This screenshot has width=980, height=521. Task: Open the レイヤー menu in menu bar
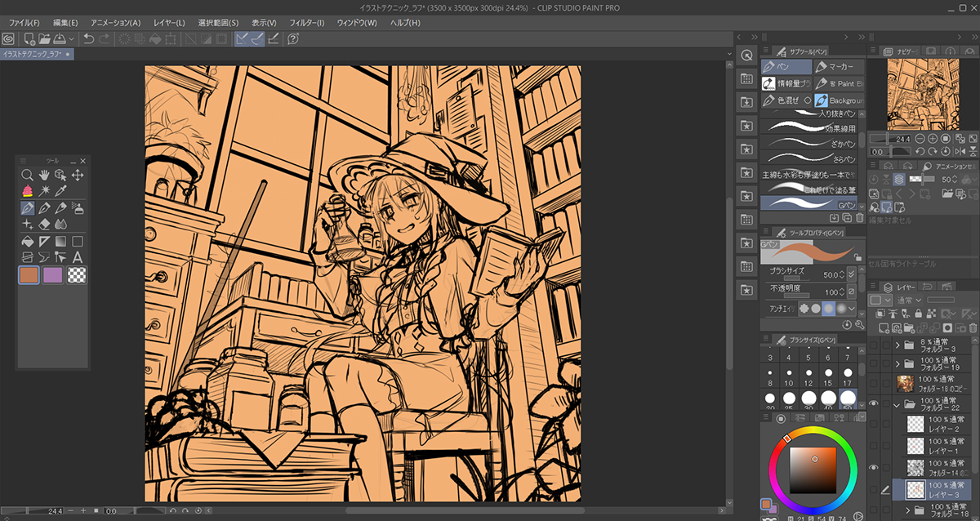(169, 23)
